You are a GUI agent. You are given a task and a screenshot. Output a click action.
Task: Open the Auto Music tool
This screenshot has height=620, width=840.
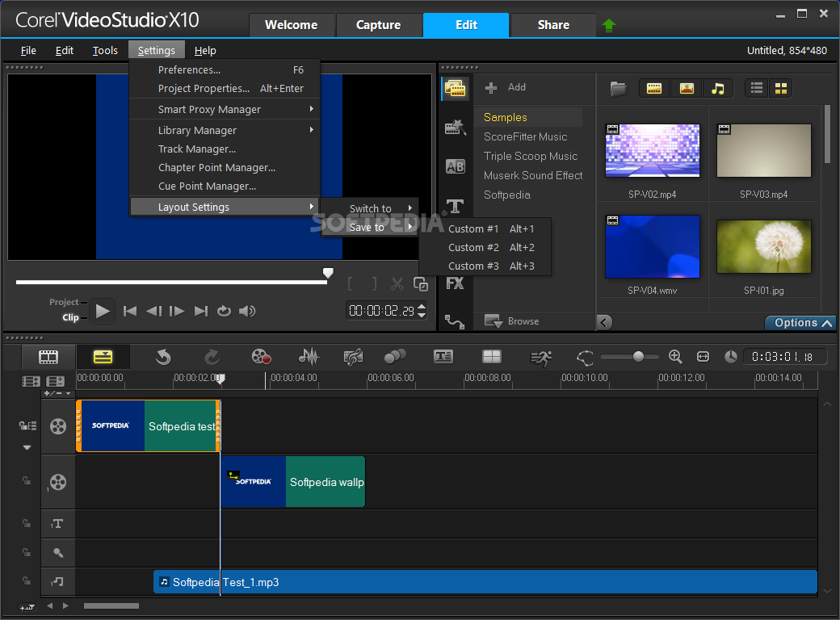pyautogui.click(x=353, y=356)
